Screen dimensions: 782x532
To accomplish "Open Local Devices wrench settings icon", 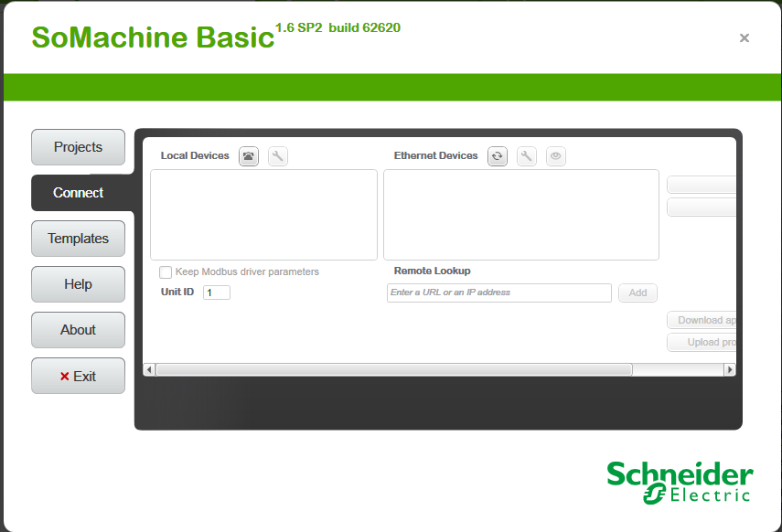I will [x=277, y=155].
